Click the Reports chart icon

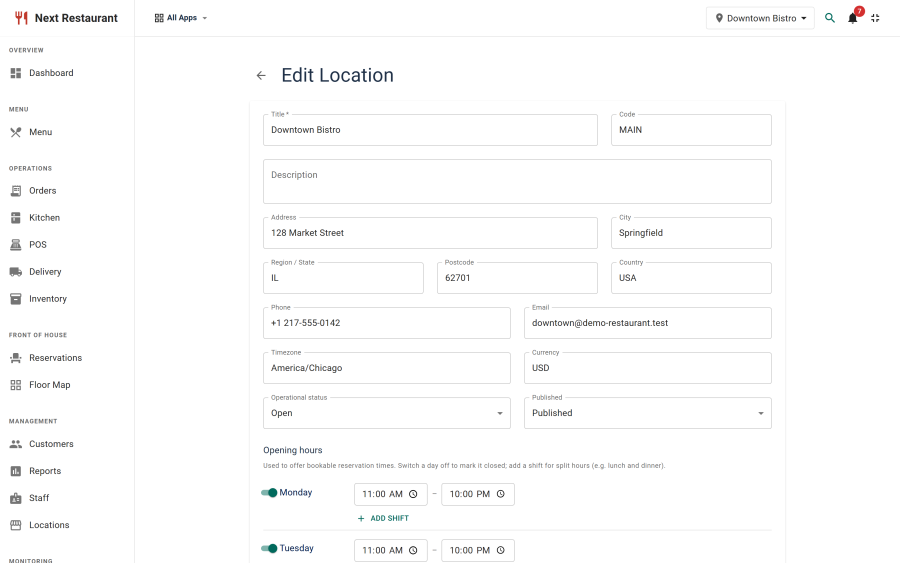16,471
